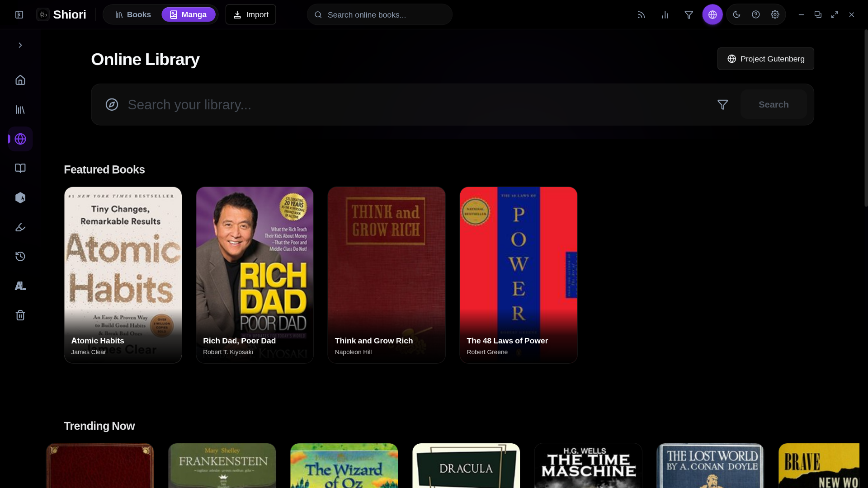
Task: Toggle the online library globe button
Action: 712,14
